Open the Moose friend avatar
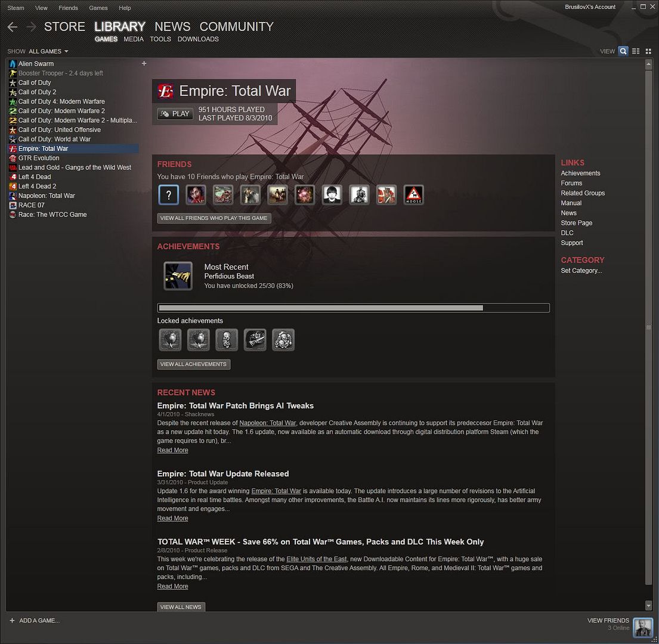This screenshot has height=644, width=659. (x=414, y=194)
